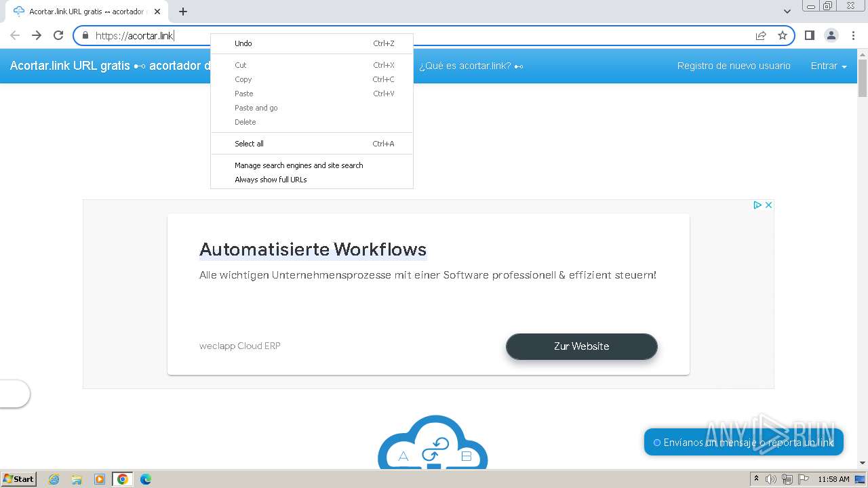This screenshot has height=488, width=868.
Task: Click the show desktop tray button
Action: tap(861, 479)
